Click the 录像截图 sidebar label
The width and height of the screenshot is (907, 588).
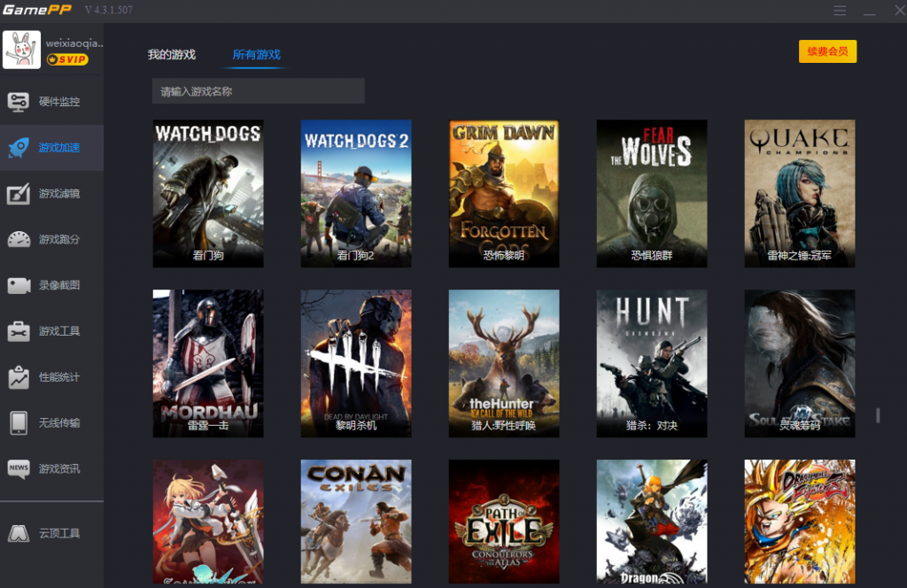point(59,285)
